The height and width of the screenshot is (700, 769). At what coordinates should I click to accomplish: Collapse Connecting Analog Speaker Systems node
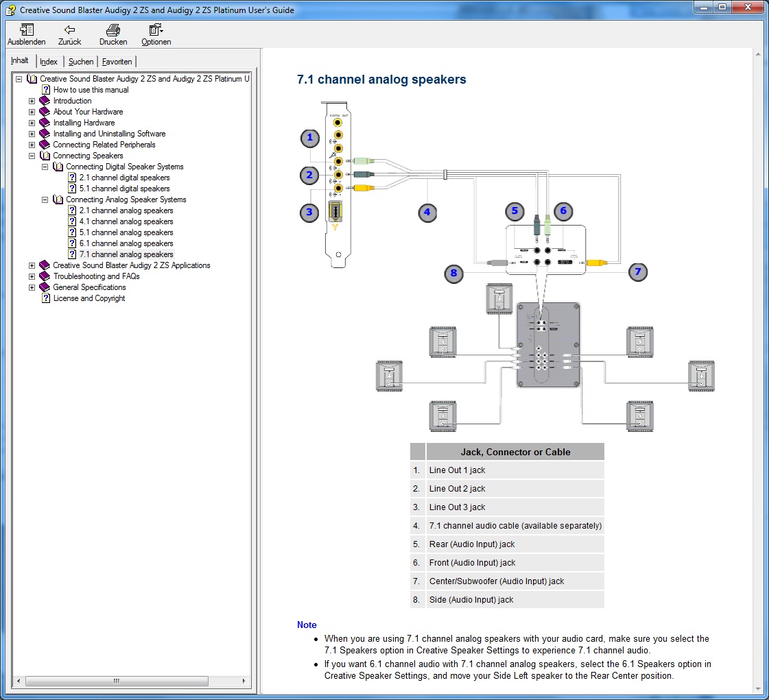[x=45, y=200]
